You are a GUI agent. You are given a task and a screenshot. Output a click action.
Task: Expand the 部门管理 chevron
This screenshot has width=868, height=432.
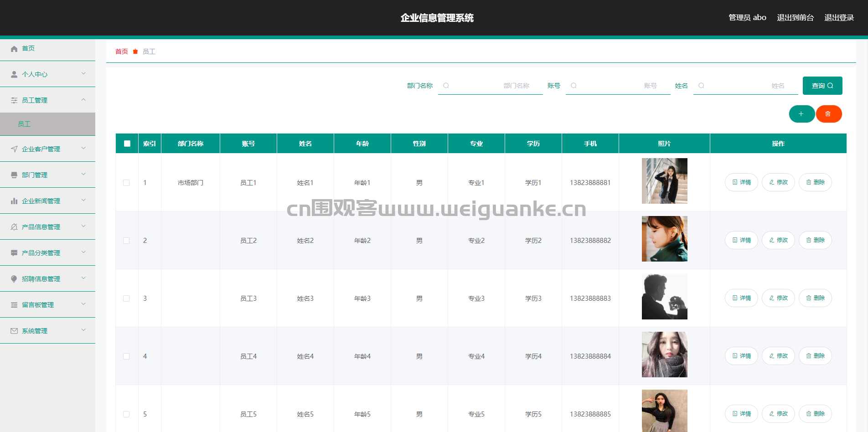[83, 174]
